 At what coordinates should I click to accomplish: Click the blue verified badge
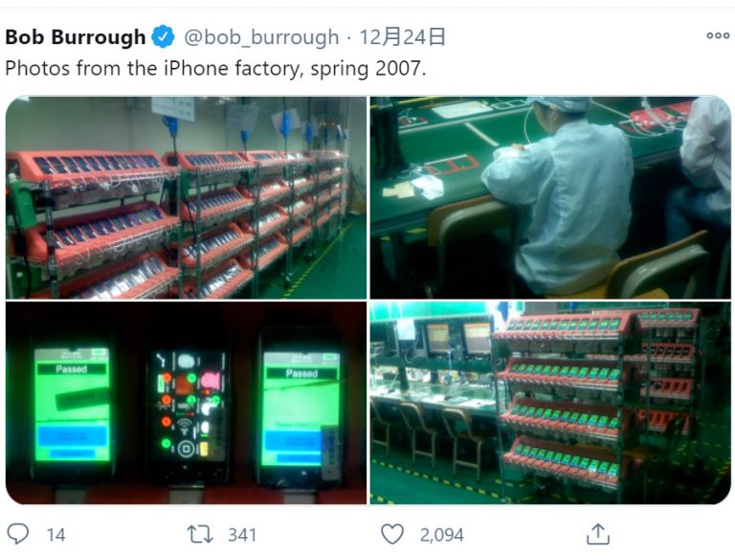coord(163,37)
